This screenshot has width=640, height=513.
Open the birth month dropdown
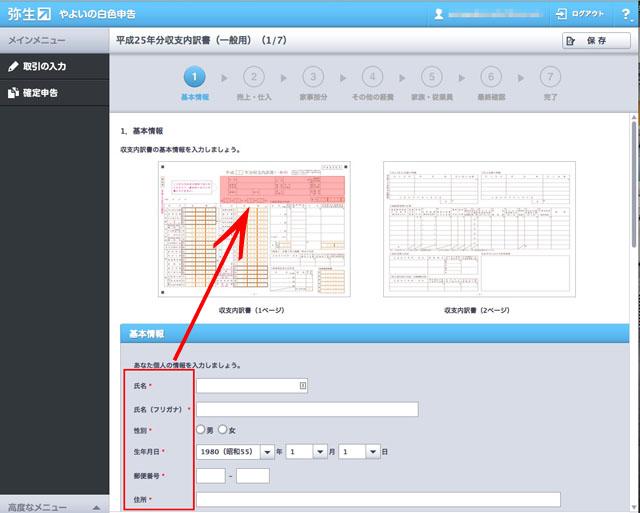click(320, 452)
